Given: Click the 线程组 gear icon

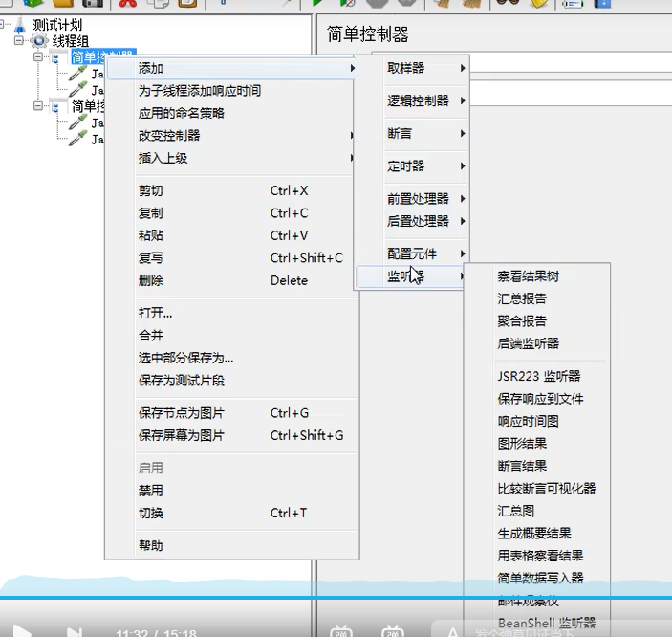Looking at the screenshot, I should tap(39, 41).
